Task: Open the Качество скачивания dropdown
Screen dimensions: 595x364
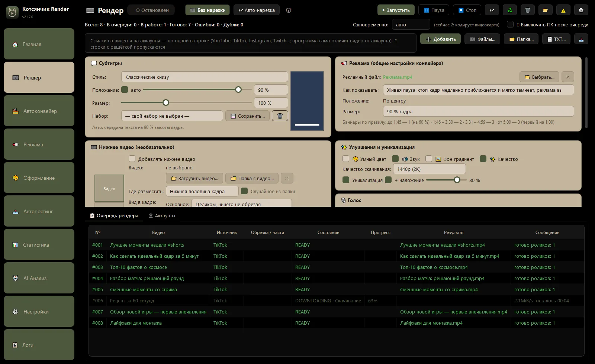Action: (x=429, y=169)
